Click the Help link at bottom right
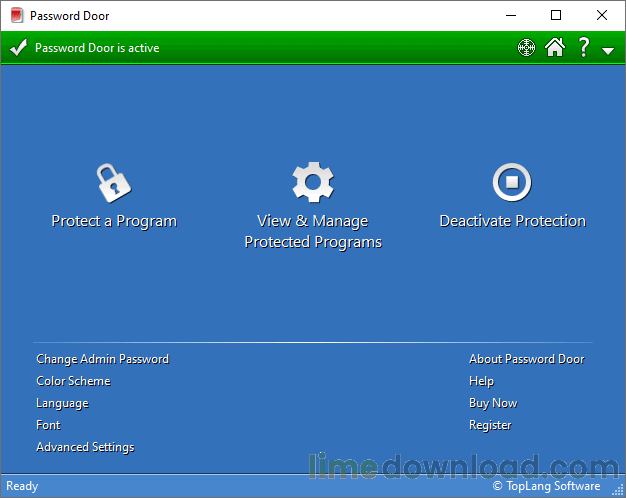The height and width of the screenshot is (498, 626). (x=481, y=381)
